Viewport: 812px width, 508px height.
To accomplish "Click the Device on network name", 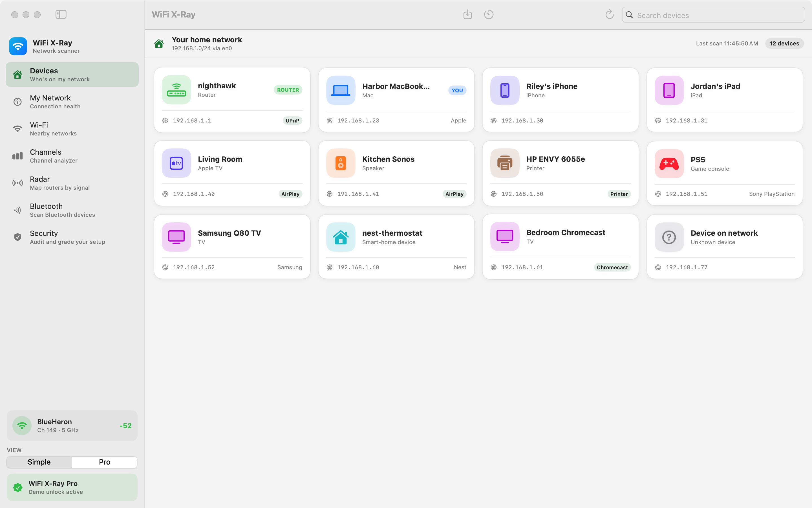I will click(724, 233).
